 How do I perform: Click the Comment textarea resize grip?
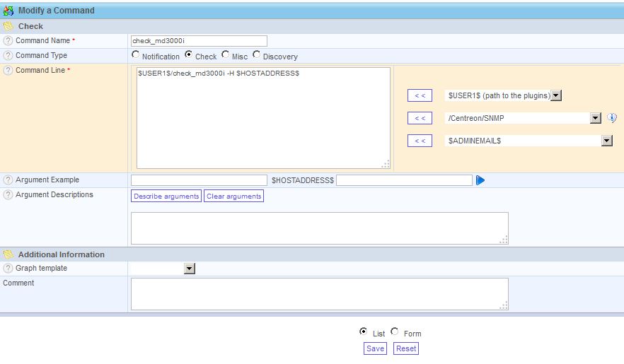pyautogui.click(x=504, y=305)
